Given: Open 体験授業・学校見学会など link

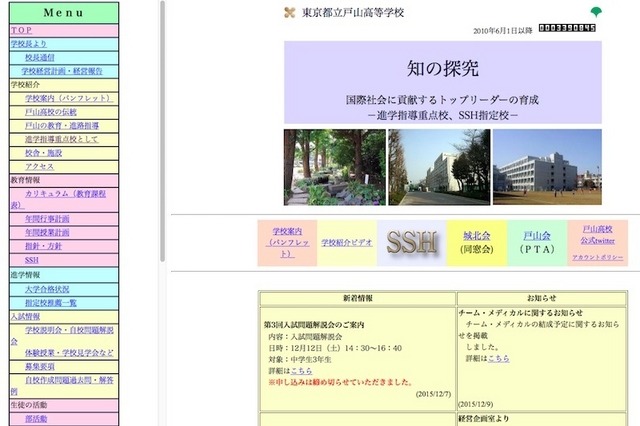Looking at the screenshot, I should 69,353.
